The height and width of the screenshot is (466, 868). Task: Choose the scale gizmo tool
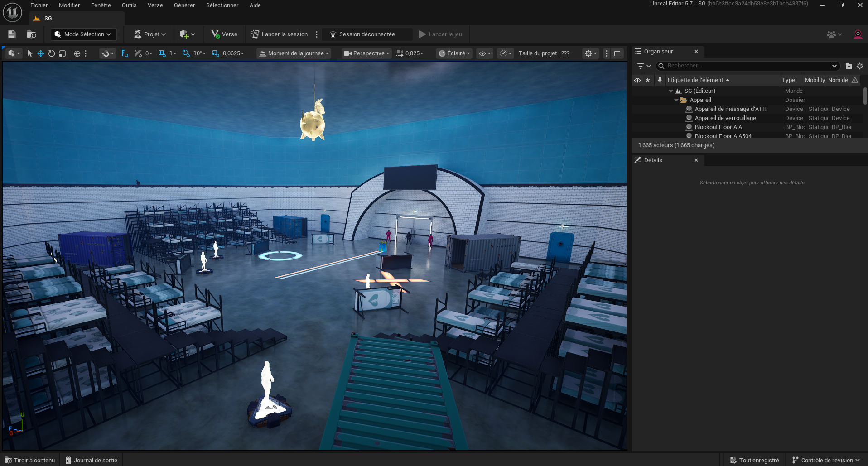[x=63, y=53]
